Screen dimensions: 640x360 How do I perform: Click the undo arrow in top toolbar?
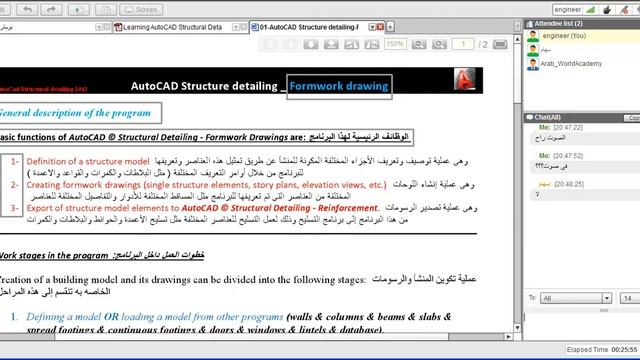(27, 9)
